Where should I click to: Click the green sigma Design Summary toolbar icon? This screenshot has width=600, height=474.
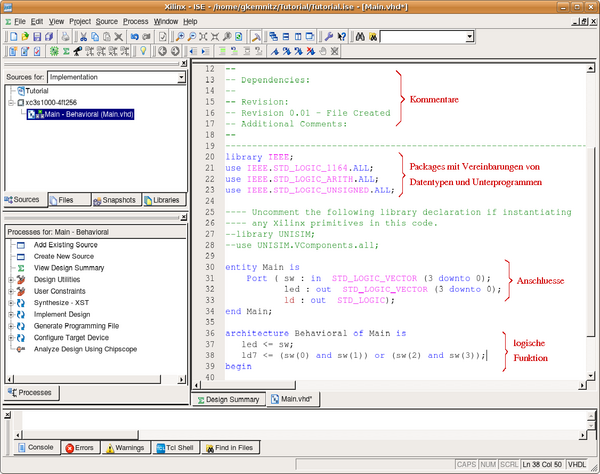[x=66, y=51]
